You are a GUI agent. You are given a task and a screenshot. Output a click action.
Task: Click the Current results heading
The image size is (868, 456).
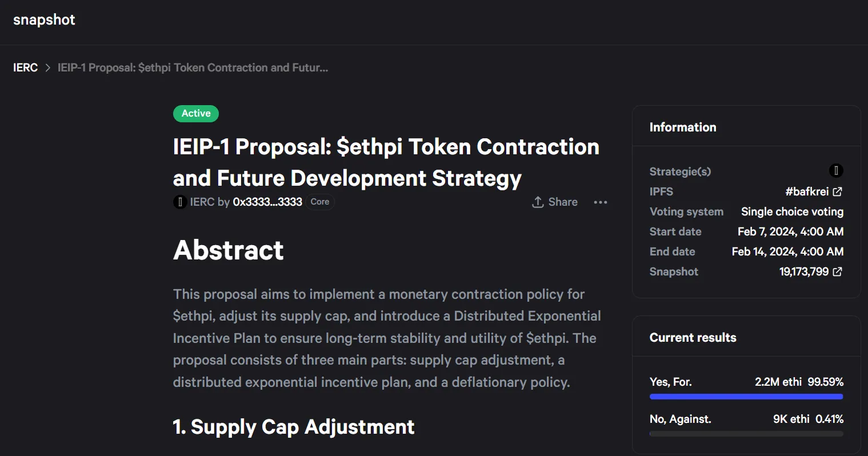(693, 337)
